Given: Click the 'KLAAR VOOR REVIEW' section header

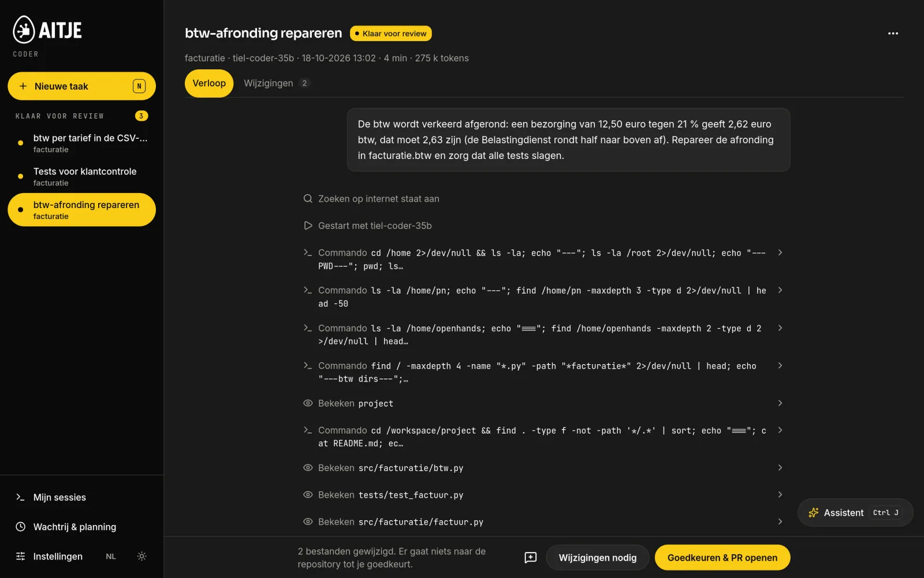Looking at the screenshot, I should 60,116.
